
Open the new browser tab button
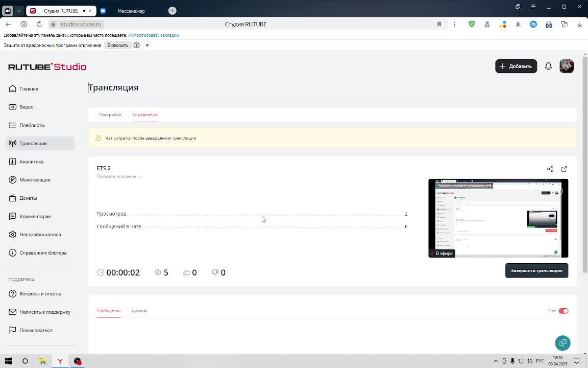coord(172,11)
